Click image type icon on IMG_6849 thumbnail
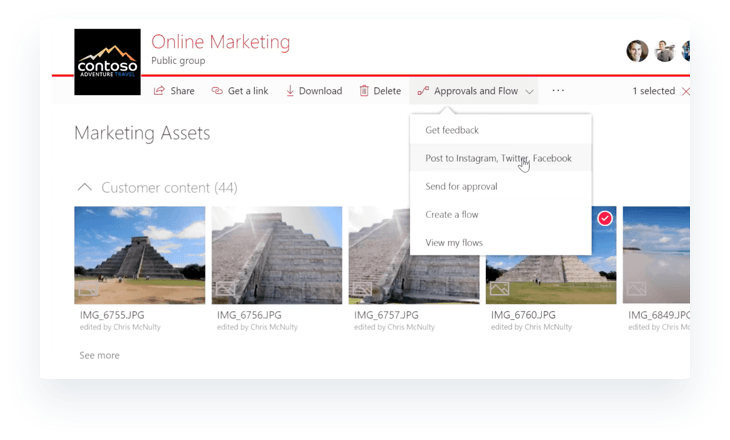 (636, 289)
